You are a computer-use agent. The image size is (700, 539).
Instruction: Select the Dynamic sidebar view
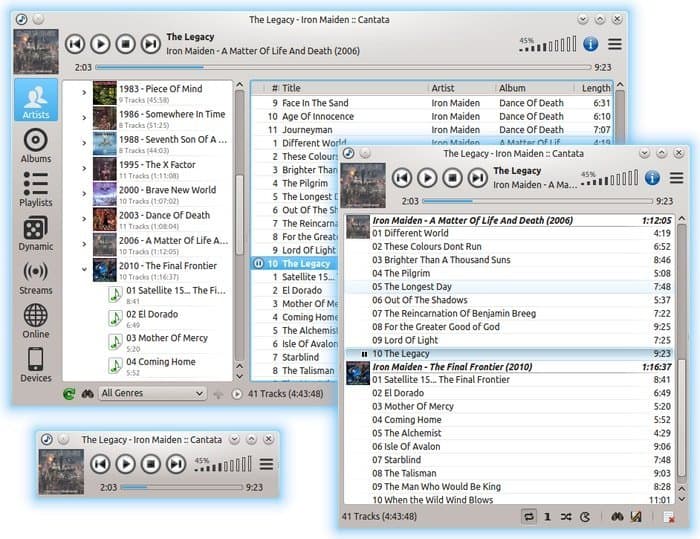click(x=36, y=233)
